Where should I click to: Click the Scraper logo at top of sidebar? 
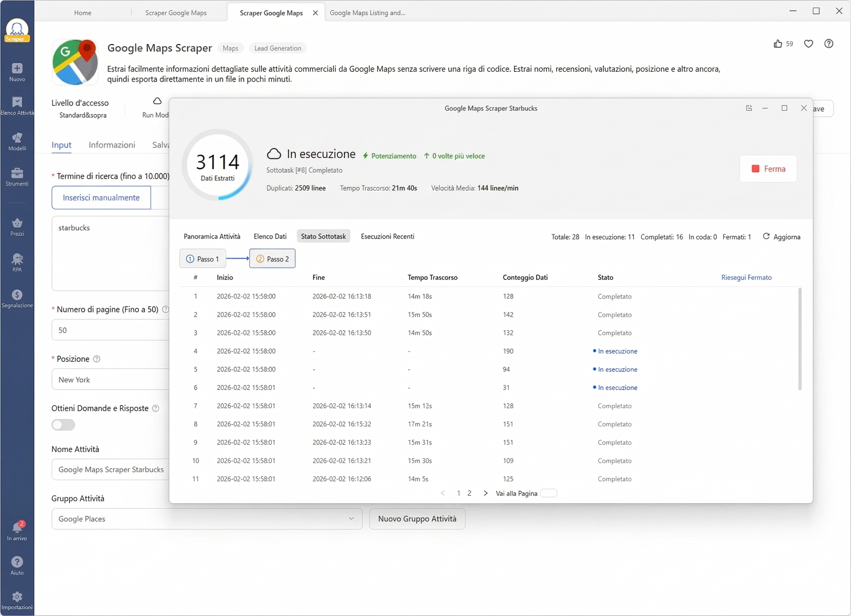tap(17, 30)
